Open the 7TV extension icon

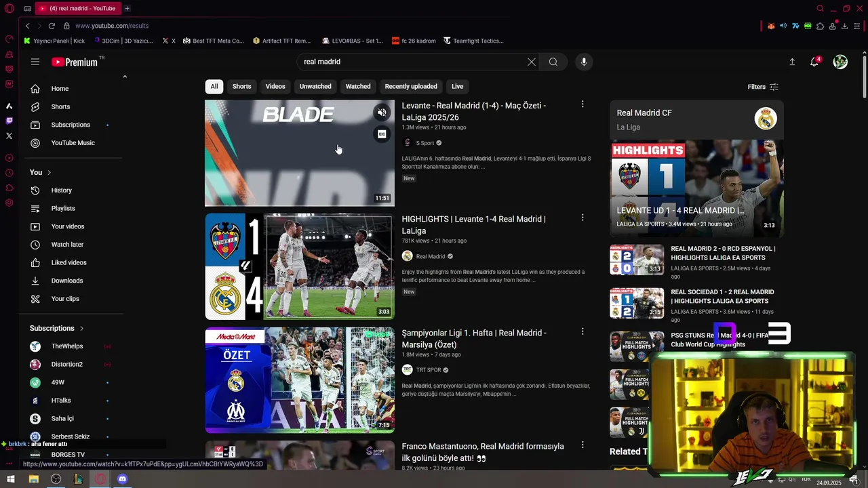pyautogui.click(x=795, y=26)
